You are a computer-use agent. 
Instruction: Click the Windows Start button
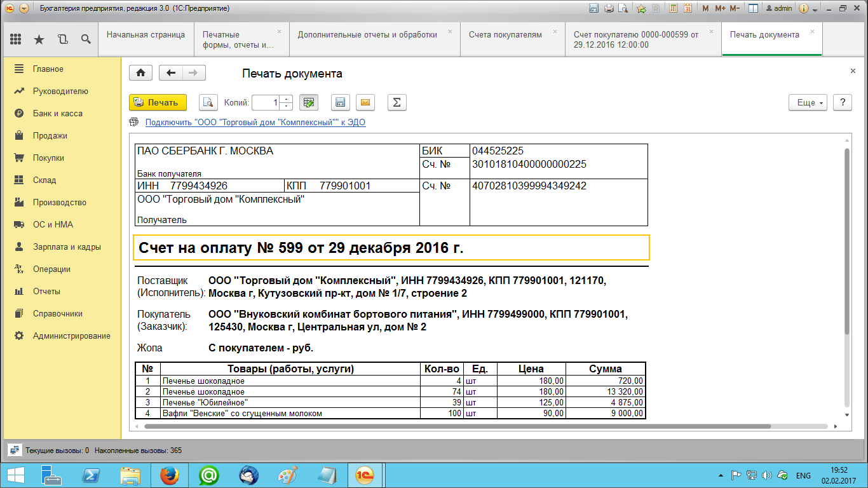click(15, 475)
